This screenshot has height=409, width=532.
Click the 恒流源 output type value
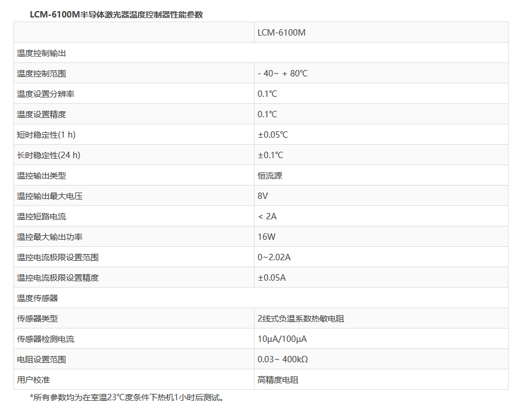(270, 176)
